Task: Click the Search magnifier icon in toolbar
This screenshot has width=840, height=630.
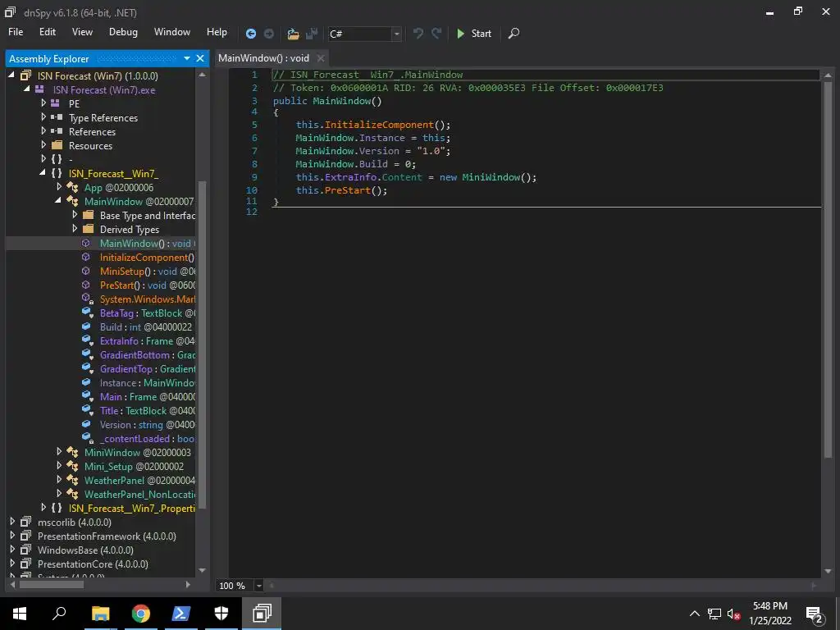Action: click(514, 33)
